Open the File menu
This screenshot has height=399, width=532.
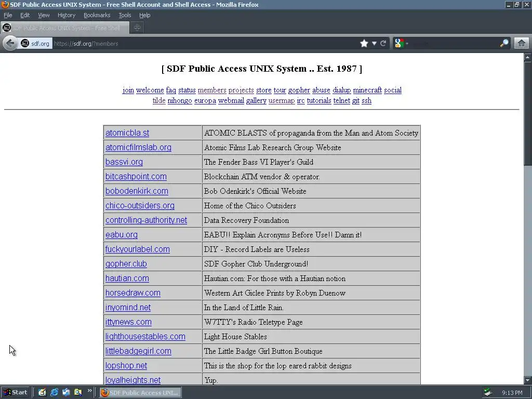click(8, 15)
